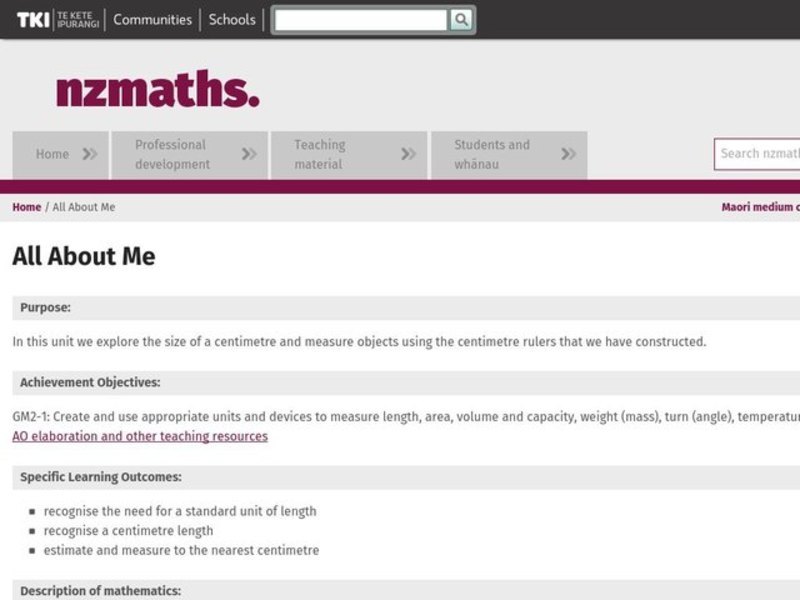The image size is (800, 600).
Task: Select the Professional development tab label
Action: (x=172, y=154)
